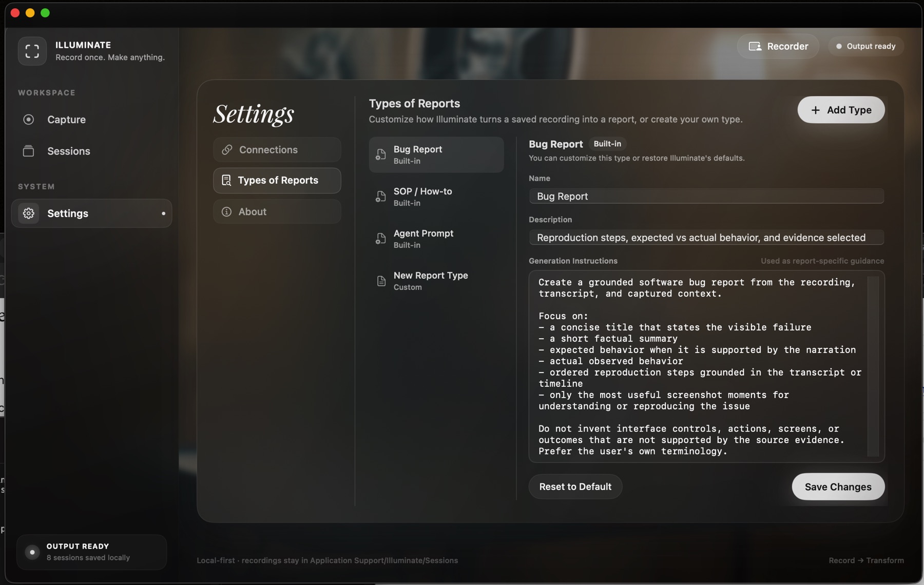Image resolution: width=924 pixels, height=585 pixels.
Task: Open the Capture workspace
Action: (91, 120)
